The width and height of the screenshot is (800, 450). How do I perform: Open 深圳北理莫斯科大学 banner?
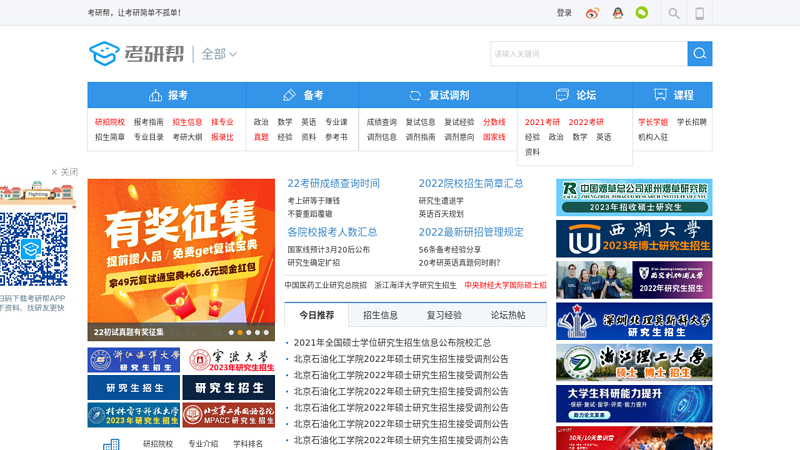point(634,321)
